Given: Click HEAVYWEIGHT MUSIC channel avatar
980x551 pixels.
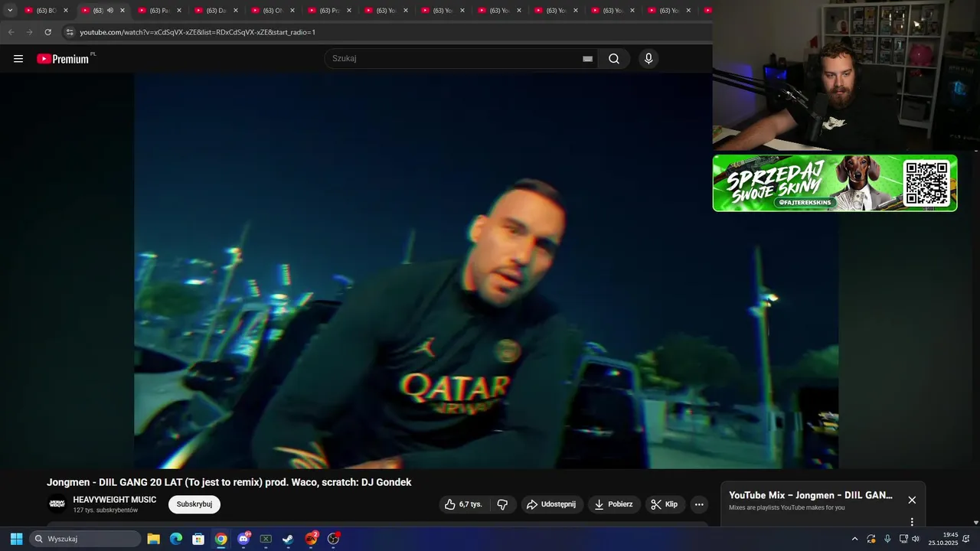Looking at the screenshot, I should [57, 504].
